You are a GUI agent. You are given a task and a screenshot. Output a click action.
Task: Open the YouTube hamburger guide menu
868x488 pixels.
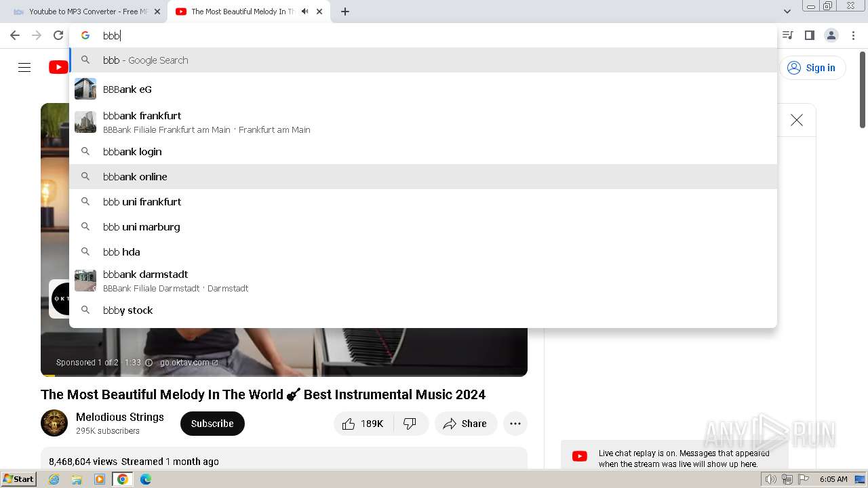tap(24, 67)
